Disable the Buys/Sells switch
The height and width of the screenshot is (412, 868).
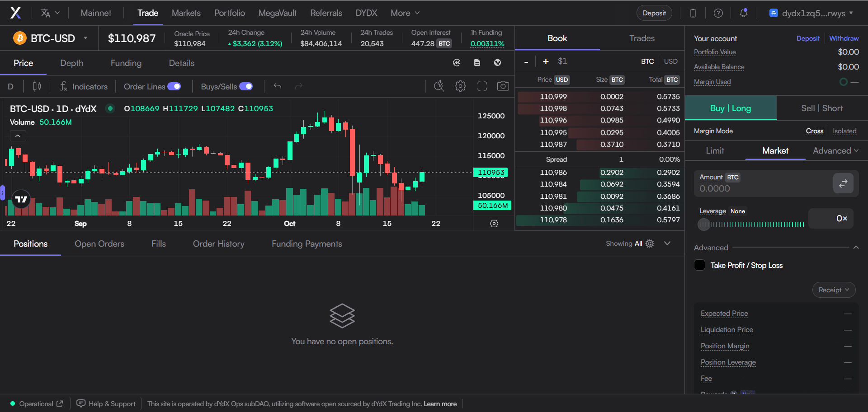246,86
